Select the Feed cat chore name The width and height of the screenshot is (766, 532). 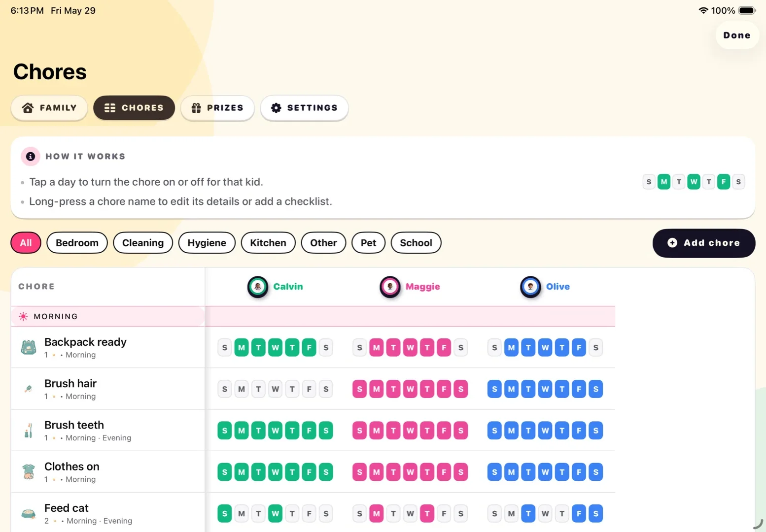pos(67,508)
